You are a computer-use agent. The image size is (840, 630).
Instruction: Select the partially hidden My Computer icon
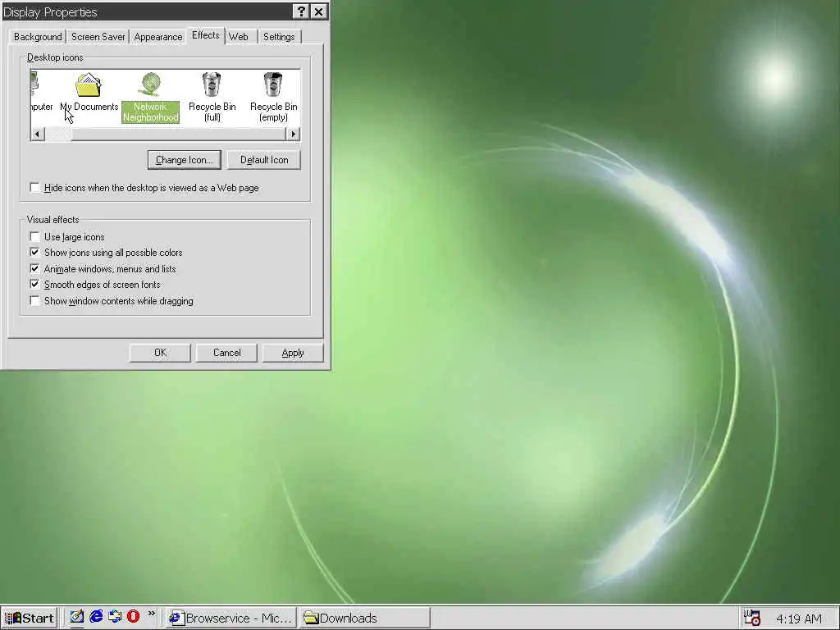[x=41, y=92]
